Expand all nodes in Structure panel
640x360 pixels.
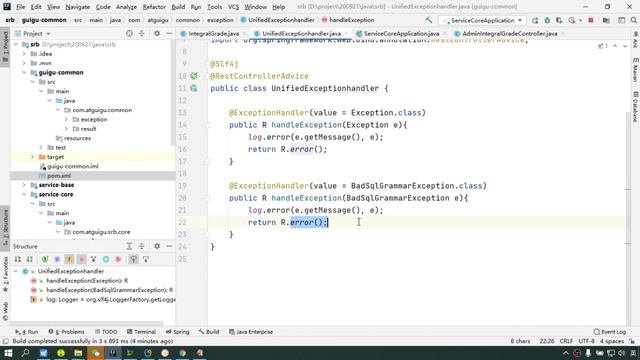[x=129, y=246]
